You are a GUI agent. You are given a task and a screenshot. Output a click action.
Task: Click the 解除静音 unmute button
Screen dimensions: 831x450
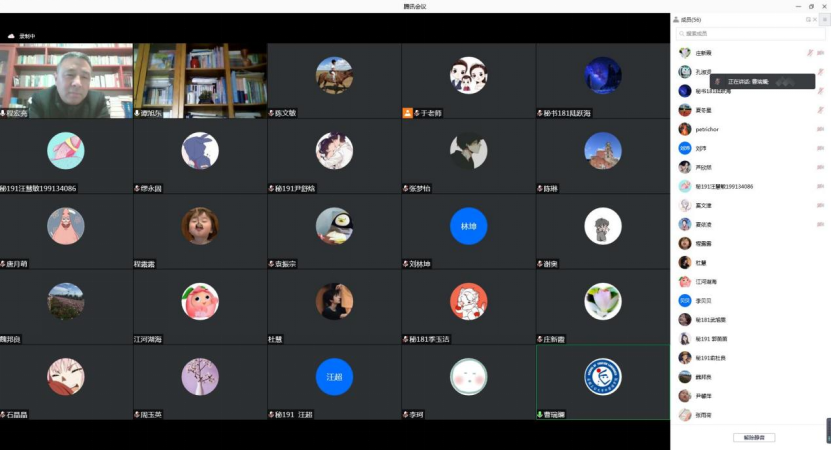click(x=753, y=437)
